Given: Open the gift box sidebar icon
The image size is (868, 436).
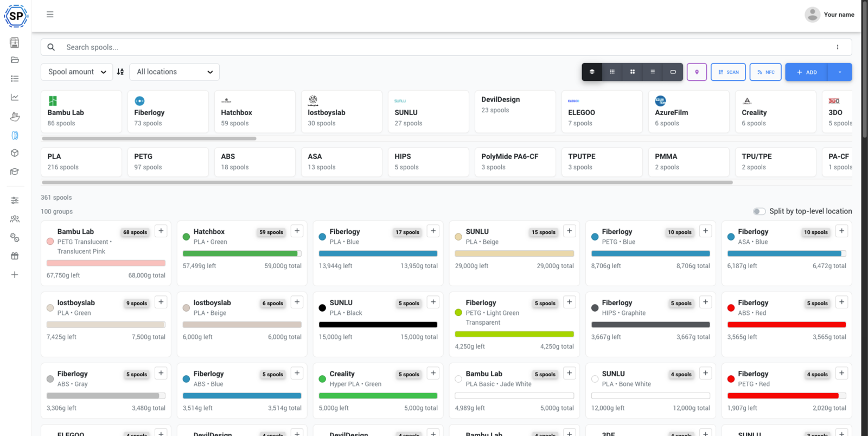Looking at the screenshot, I should 15,256.
